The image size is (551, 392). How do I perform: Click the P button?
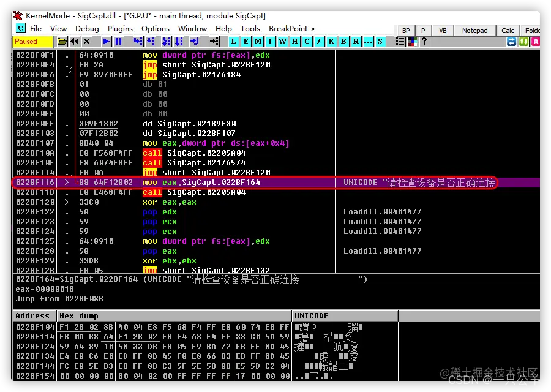point(423,31)
